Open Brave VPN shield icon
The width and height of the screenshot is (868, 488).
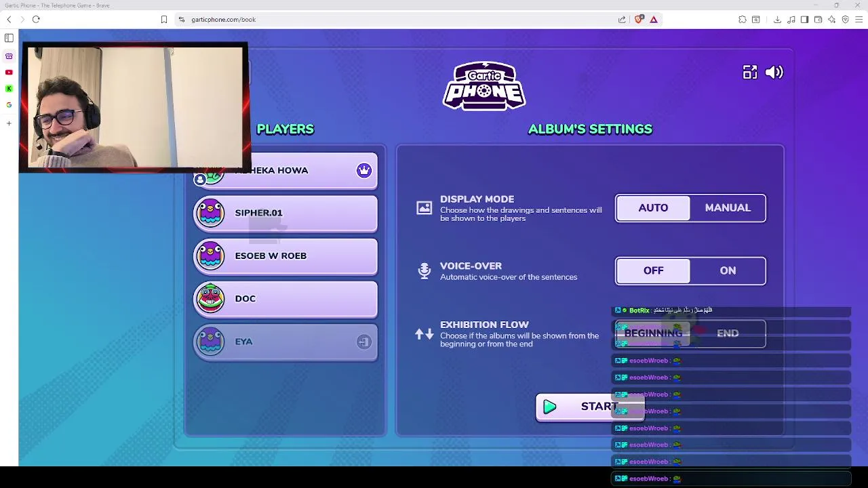845,20
